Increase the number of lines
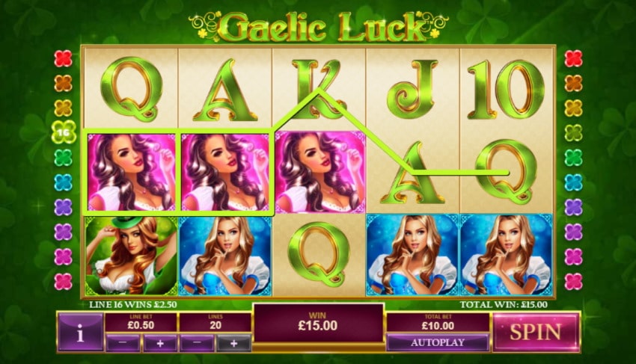This screenshot has width=636, height=364. (233, 343)
